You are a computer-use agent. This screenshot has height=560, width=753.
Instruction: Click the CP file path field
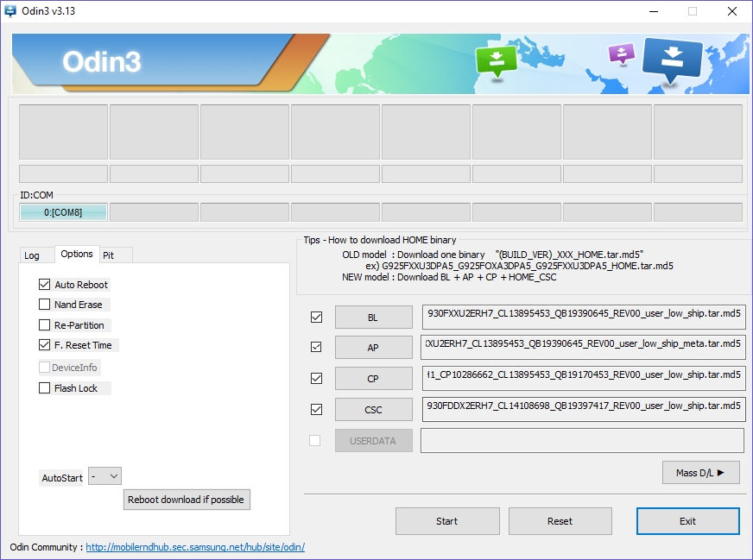point(584,378)
